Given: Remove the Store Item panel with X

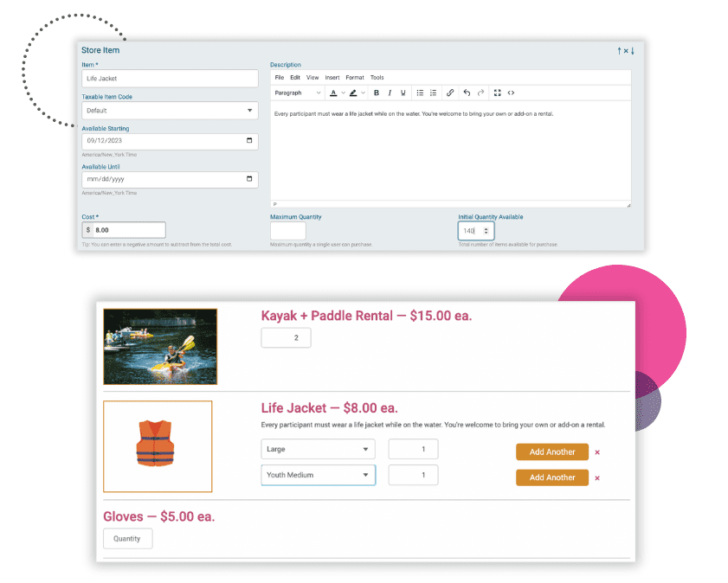Looking at the screenshot, I should pos(626,51).
